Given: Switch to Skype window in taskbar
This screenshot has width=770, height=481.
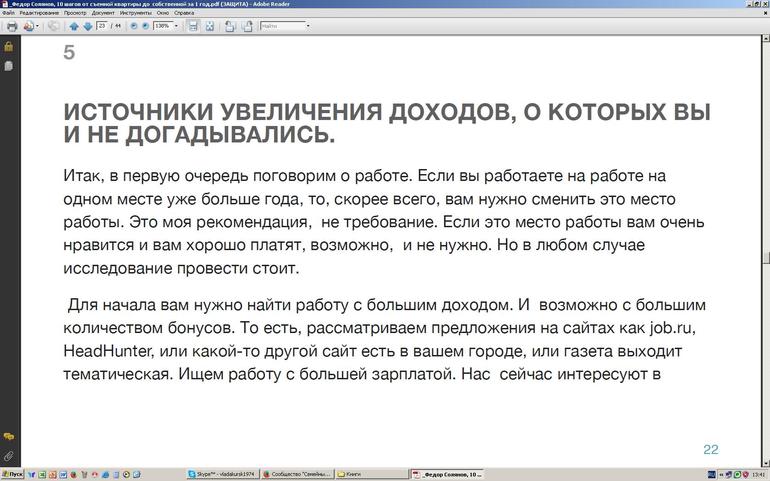Looking at the screenshot, I should (x=222, y=474).
